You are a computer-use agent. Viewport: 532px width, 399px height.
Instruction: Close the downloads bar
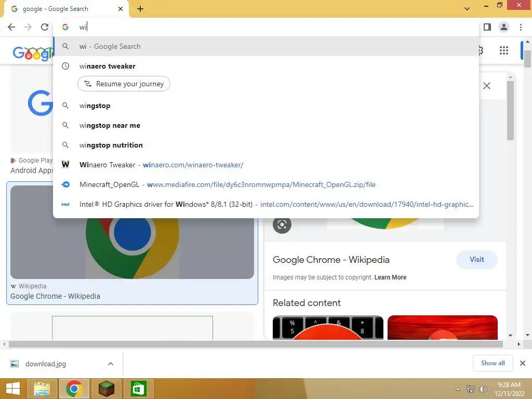click(523, 363)
